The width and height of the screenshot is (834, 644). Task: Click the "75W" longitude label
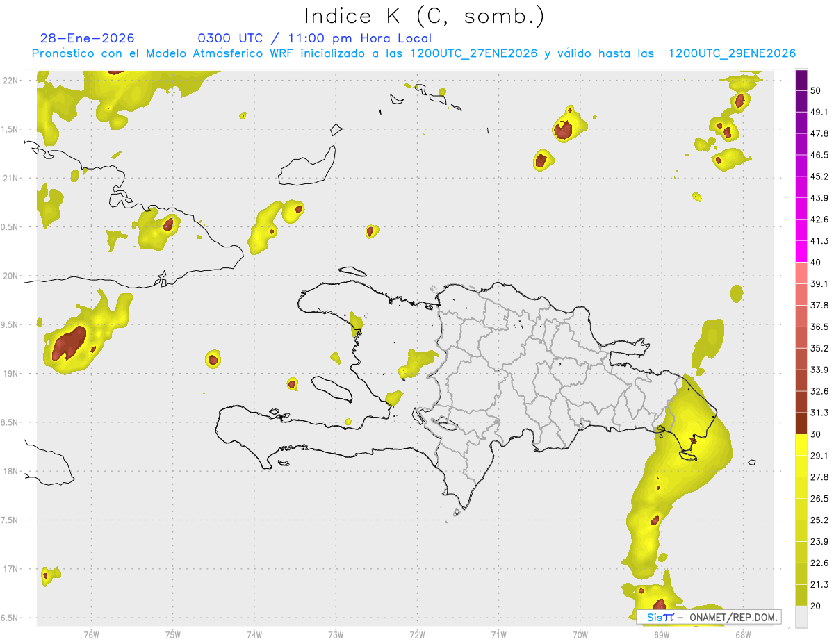(x=173, y=634)
